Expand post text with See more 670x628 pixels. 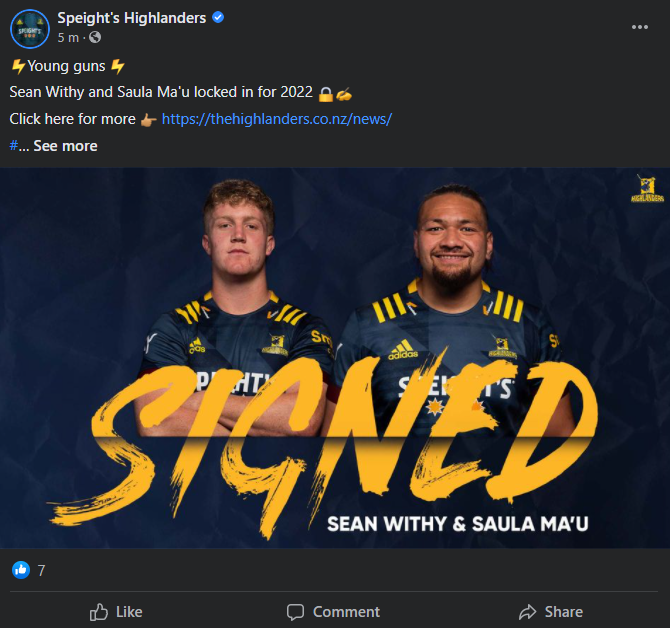65,146
